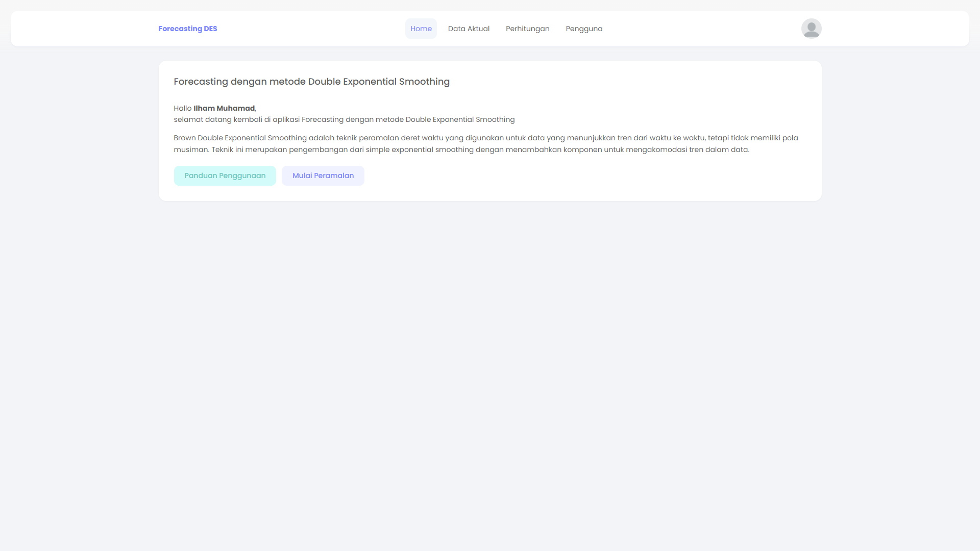Go to the Perhitungan page
This screenshot has width=980, height=551.
point(528,29)
